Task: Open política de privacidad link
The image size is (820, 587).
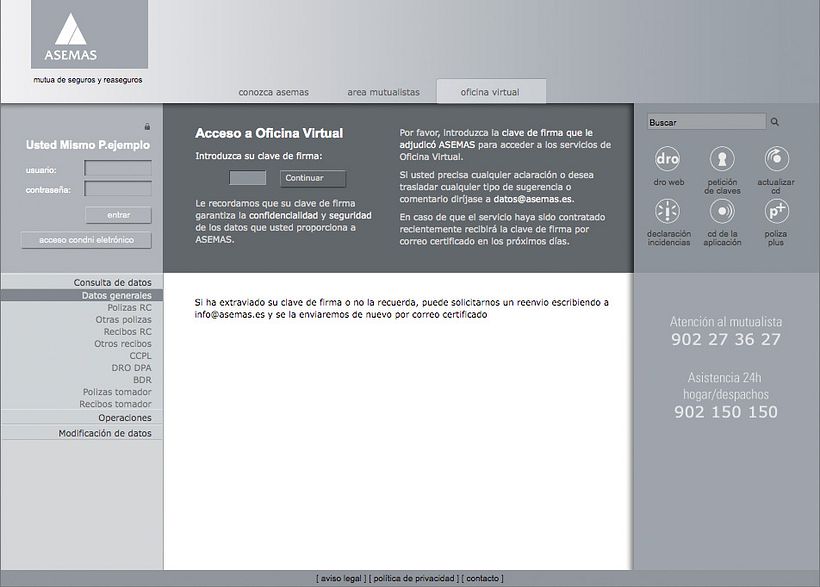Action: tap(414, 578)
